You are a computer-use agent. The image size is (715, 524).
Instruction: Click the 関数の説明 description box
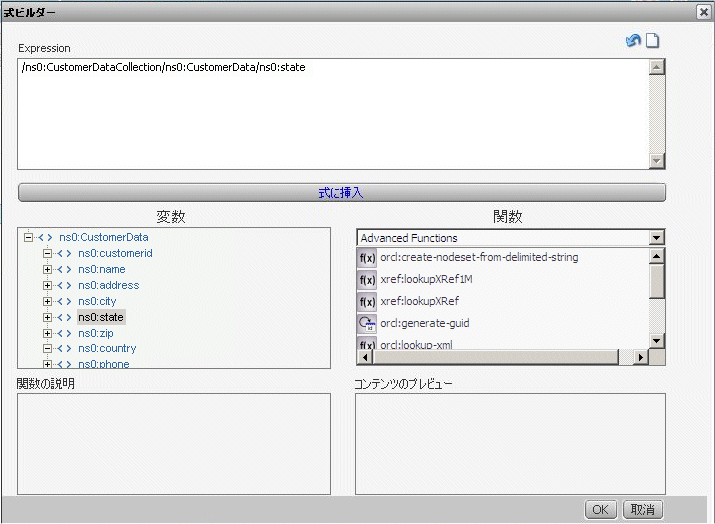coord(174,444)
